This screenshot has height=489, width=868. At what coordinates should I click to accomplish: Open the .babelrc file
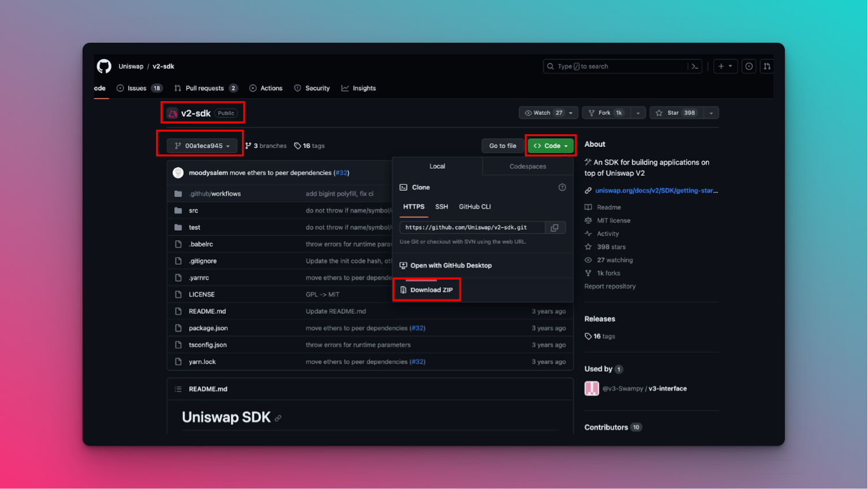201,244
